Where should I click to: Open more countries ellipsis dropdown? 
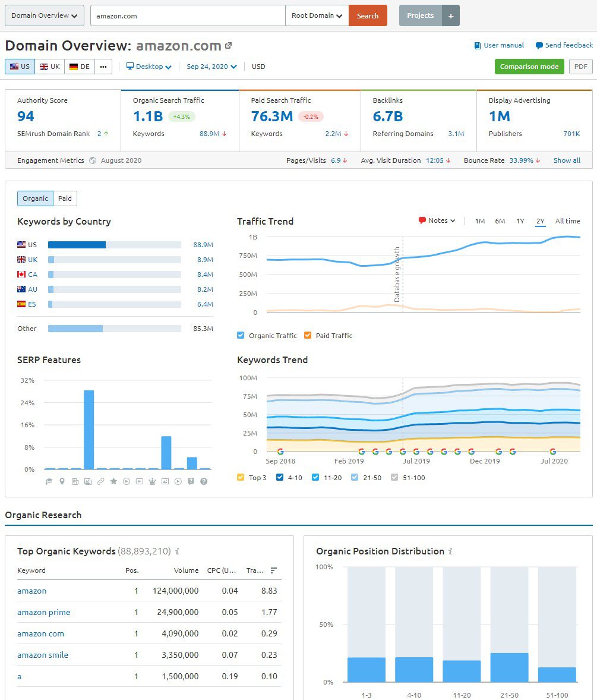point(103,67)
